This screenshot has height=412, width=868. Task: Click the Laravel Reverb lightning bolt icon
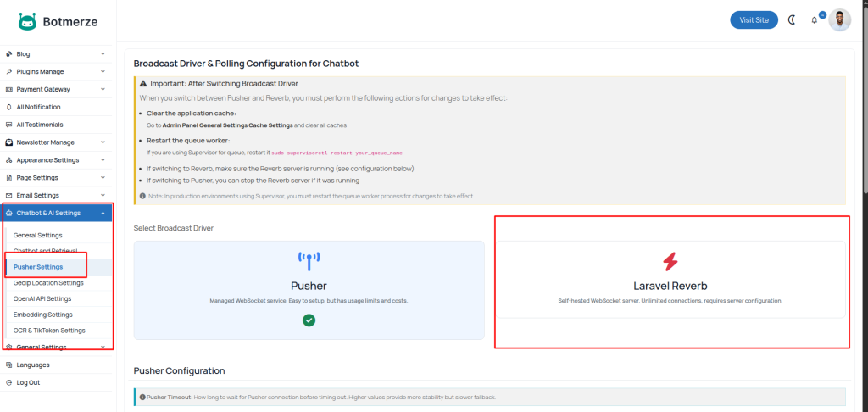pos(670,262)
